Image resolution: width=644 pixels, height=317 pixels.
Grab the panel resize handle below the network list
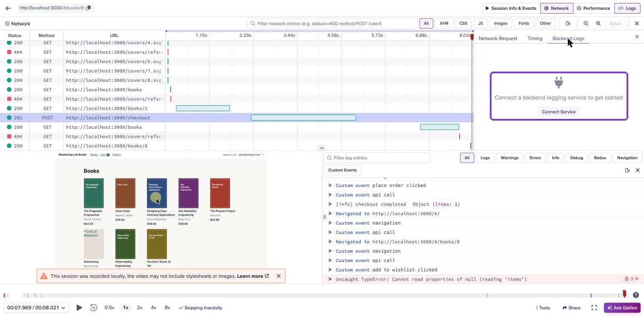click(x=322, y=148)
